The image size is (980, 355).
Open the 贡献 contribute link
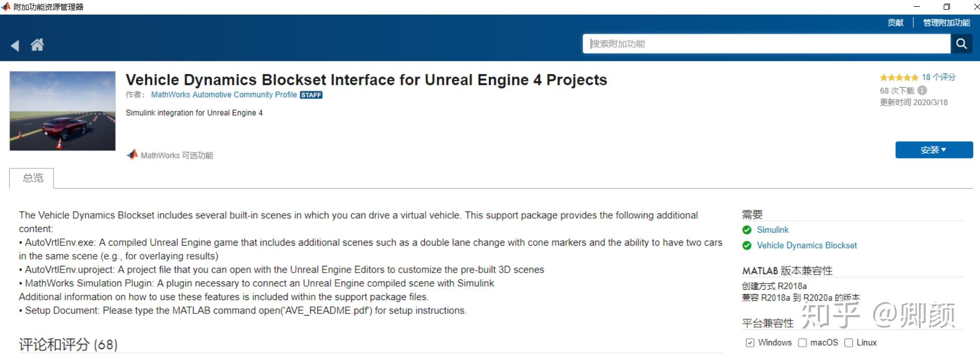(895, 23)
